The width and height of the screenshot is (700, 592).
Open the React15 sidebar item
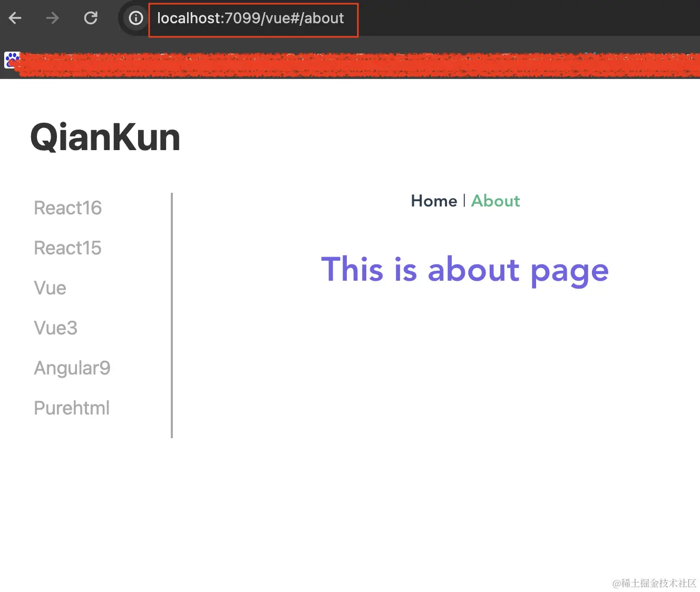[x=67, y=248]
